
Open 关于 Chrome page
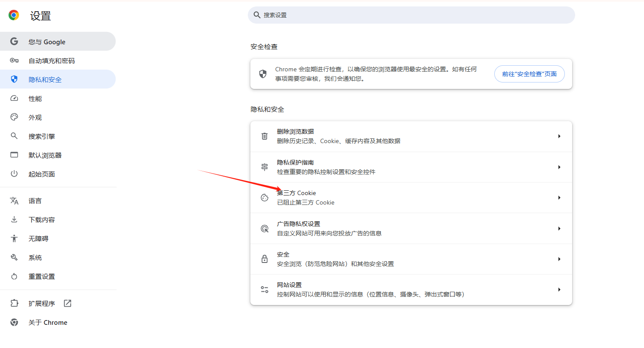58,322
